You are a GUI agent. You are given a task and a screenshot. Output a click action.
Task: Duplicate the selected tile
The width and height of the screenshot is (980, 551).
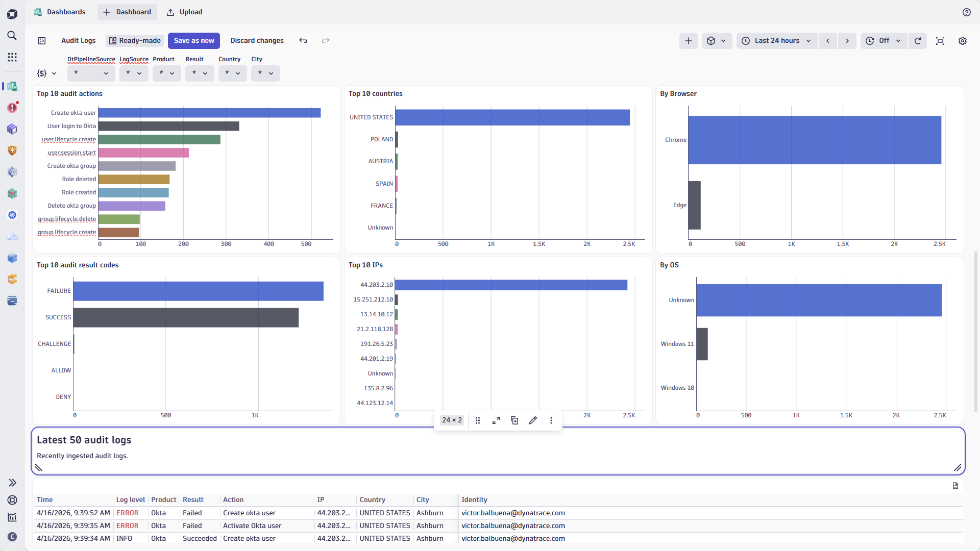tap(514, 420)
